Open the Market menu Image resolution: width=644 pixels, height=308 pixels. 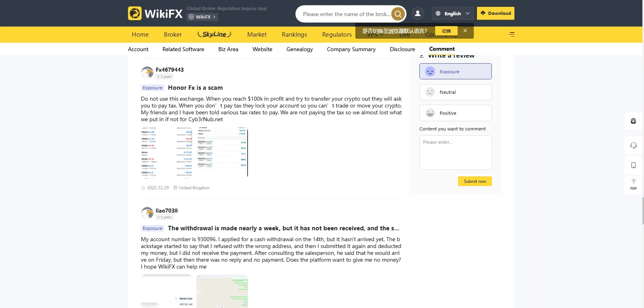click(x=257, y=35)
